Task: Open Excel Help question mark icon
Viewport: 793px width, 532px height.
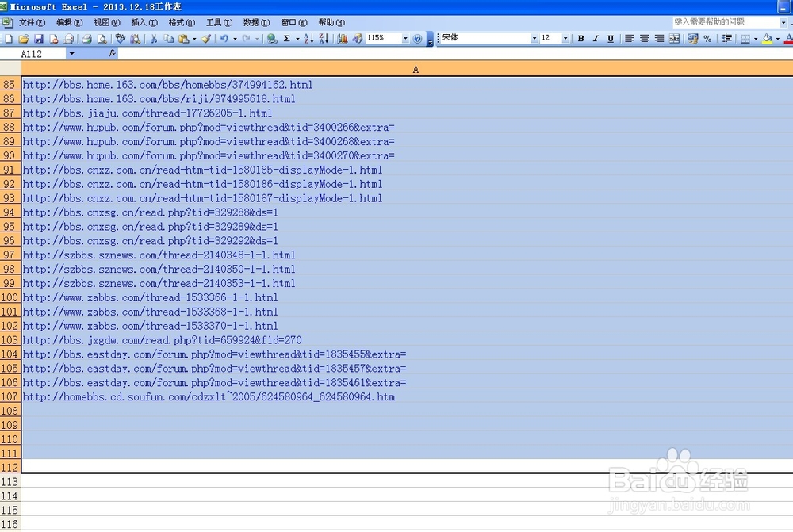Action: click(417, 38)
